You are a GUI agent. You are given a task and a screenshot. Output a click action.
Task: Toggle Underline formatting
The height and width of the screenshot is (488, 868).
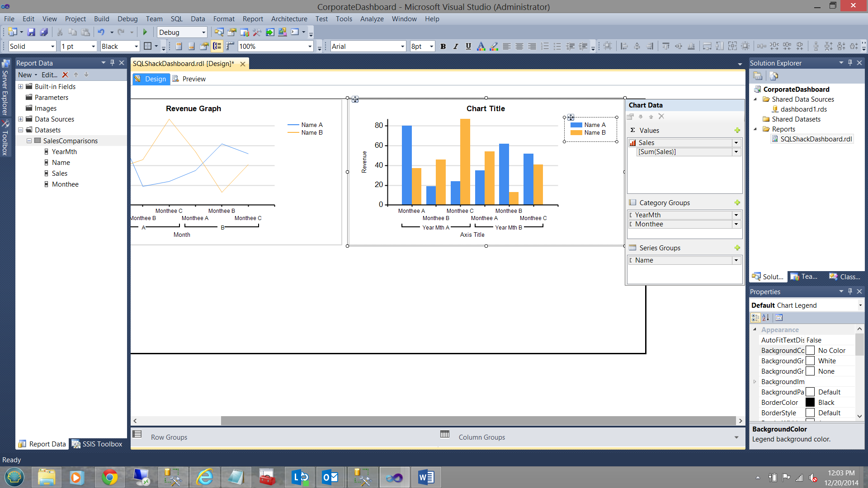coord(468,46)
